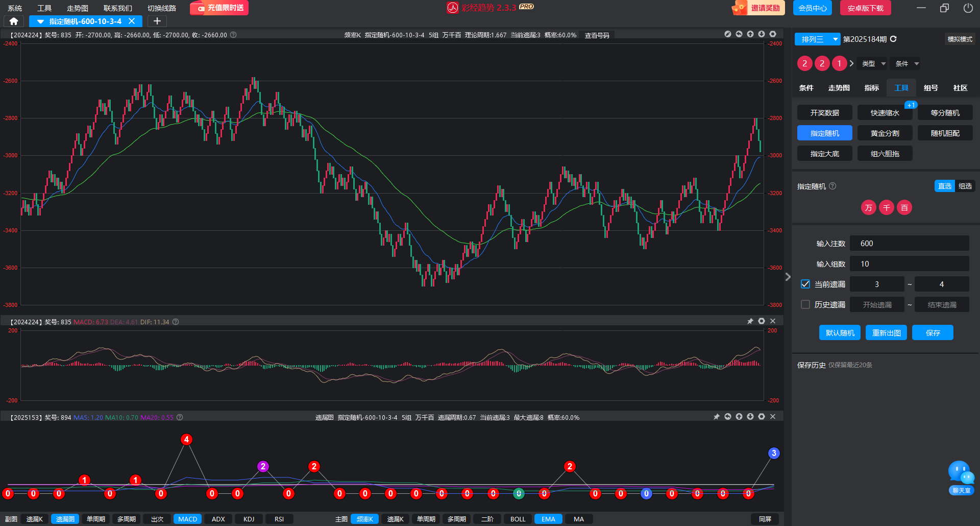This screenshot has height=526, width=980.
Task: Click the power exit icon
Action: (x=968, y=8)
